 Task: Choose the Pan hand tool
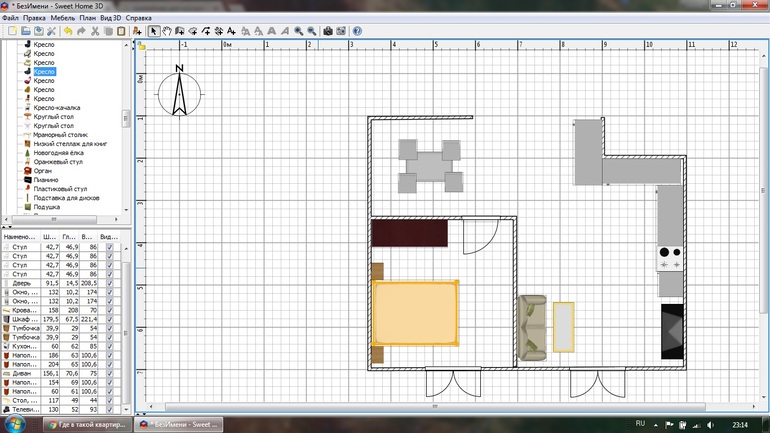[x=166, y=31]
